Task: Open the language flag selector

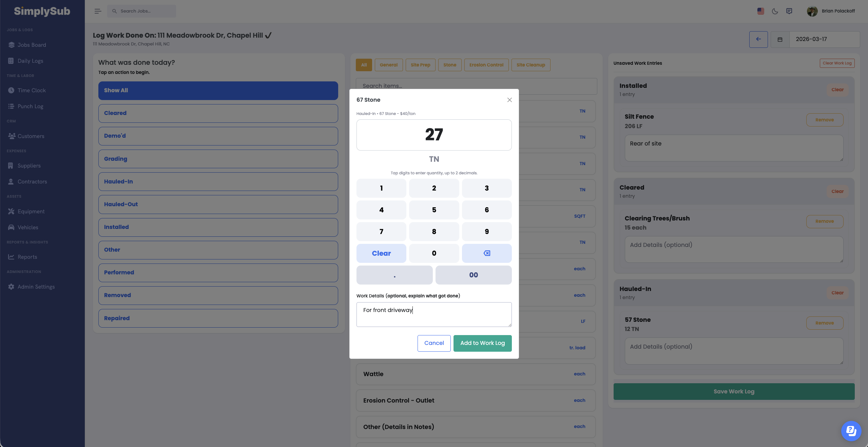Action: point(760,11)
